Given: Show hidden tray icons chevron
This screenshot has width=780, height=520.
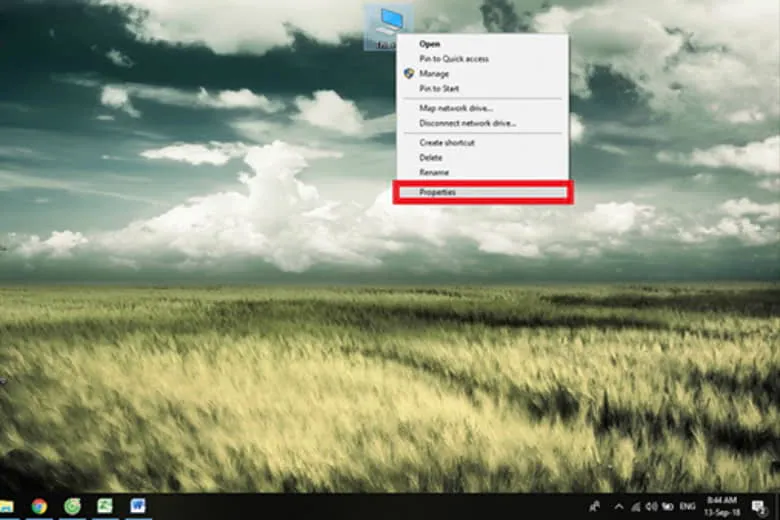Looking at the screenshot, I should coord(619,507).
